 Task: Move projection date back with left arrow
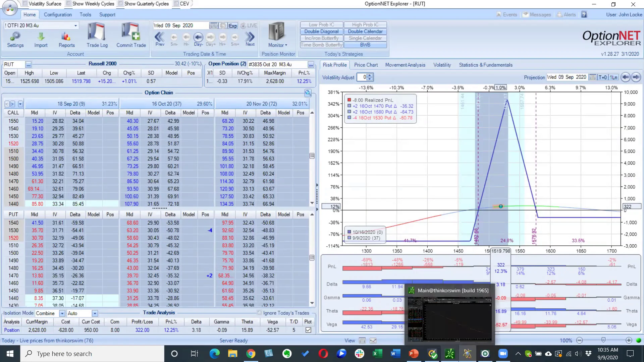625,77
